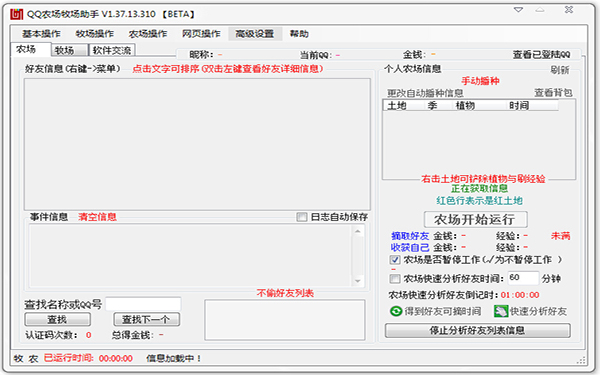The width and height of the screenshot is (600, 375).
Task: Click the minutes input field showing 60
Action: click(x=523, y=278)
